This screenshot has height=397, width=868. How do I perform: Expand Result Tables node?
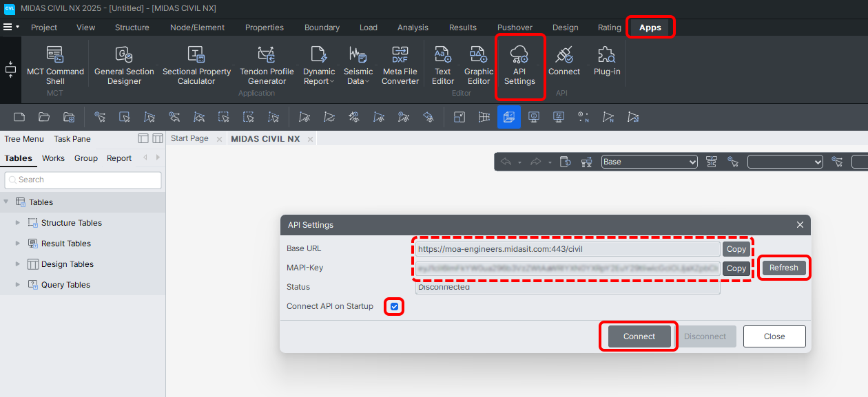tap(18, 243)
